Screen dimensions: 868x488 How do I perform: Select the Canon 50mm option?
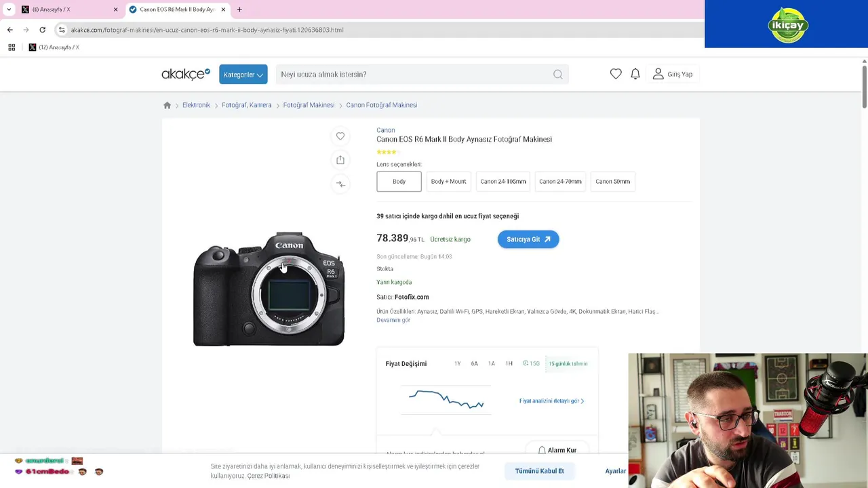coord(612,182)
